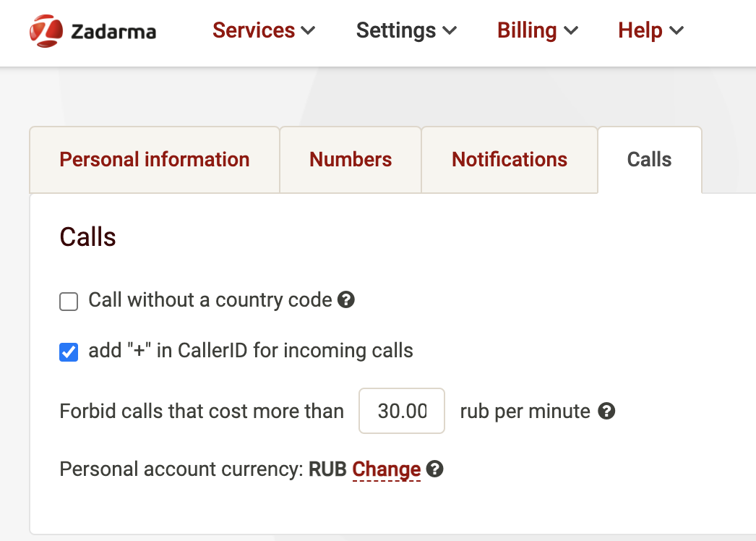The width and height of the screenshot is (756, 541).
Task: Click the "Call without a country code" label
Action: (210, 300)
